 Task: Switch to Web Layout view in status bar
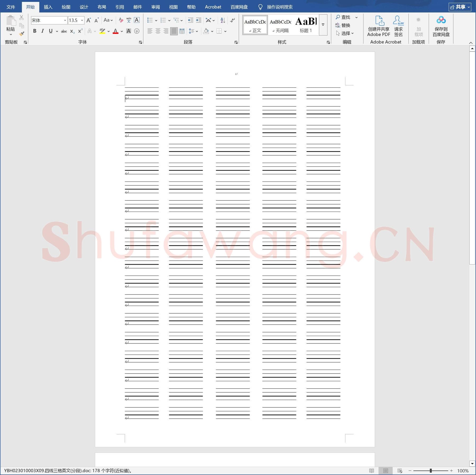pyautogui.click(x=400, y=471)
